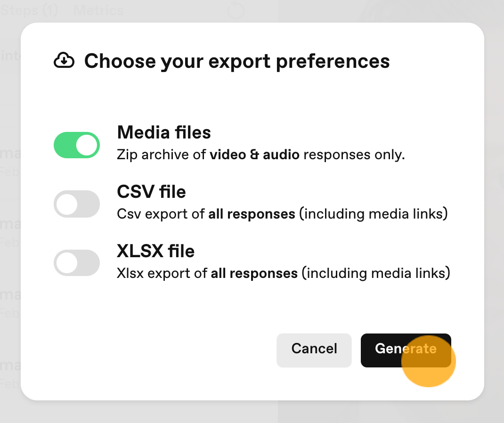The height and width of the screenshot is (423, 504).
Task: Click the Generate button
Action: (x=406, y=350)
